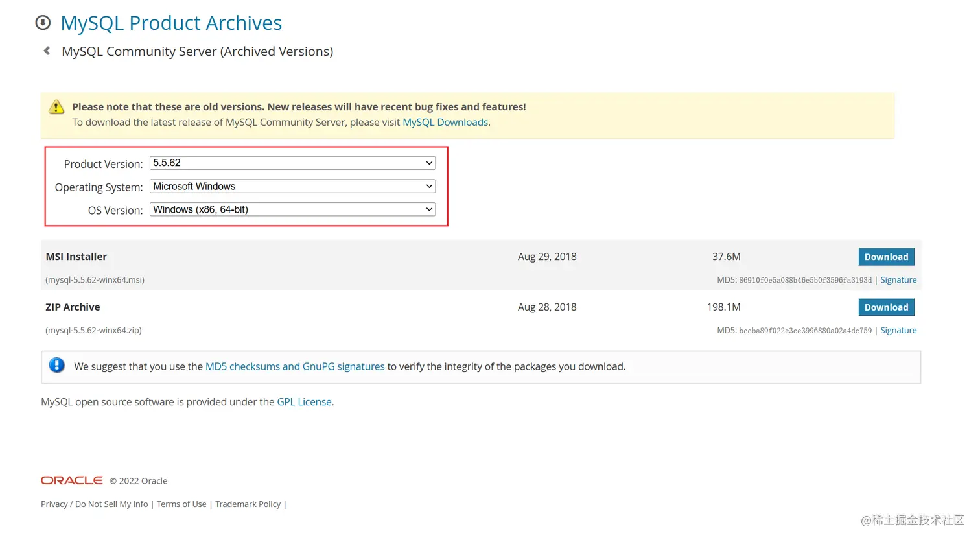Viewport: 980px width, 542px height.
Task: Click the back arrow before MySQL Community Server
Action: 47,51
